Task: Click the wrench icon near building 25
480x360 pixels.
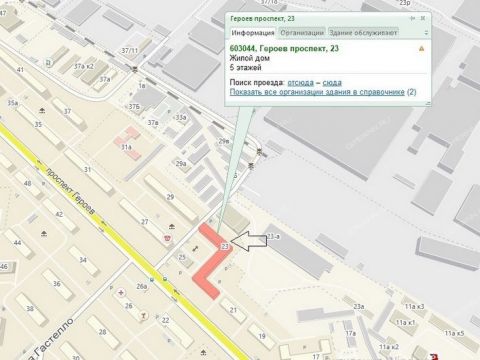Action: [195, 248]
